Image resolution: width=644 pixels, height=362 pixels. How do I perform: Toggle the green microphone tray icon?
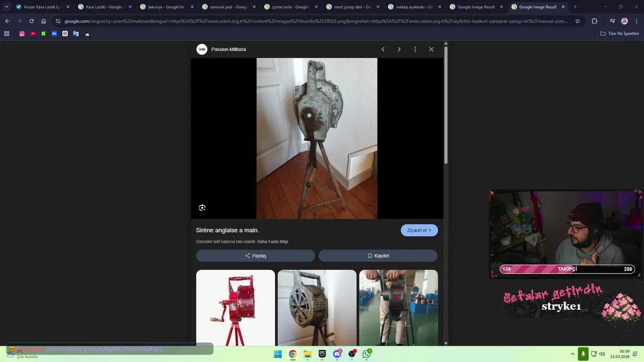coord(583,354)
